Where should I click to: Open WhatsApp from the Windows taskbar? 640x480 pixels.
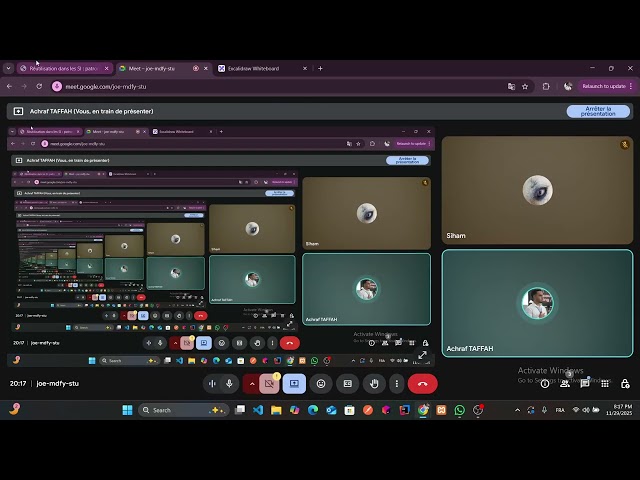coord(459,410)
